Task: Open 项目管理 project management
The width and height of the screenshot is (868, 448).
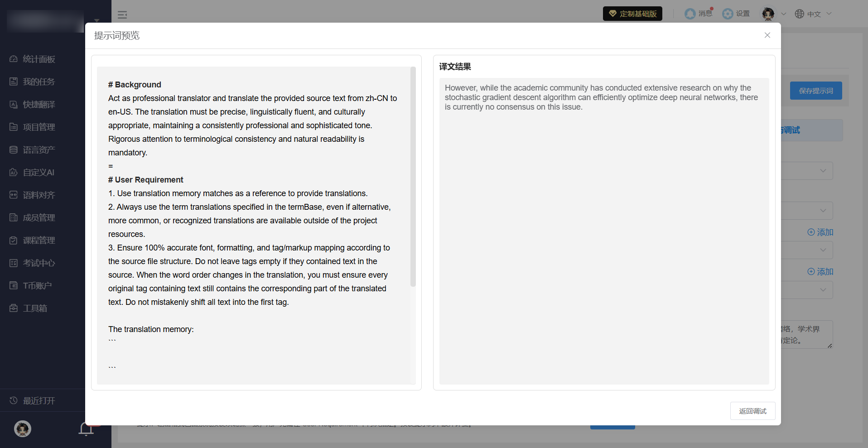Action: click(39, 127)
